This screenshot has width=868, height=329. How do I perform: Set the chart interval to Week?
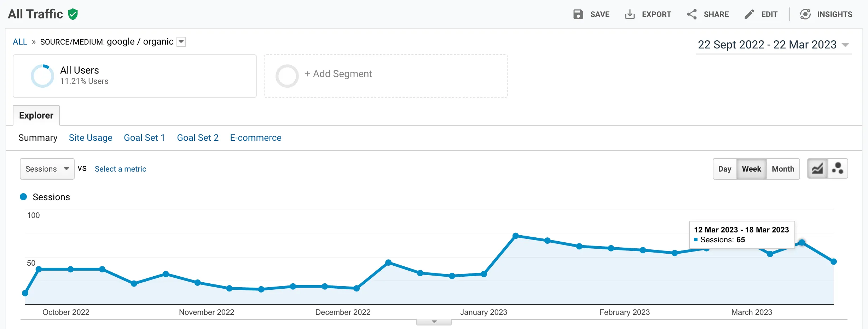[752, 169]
